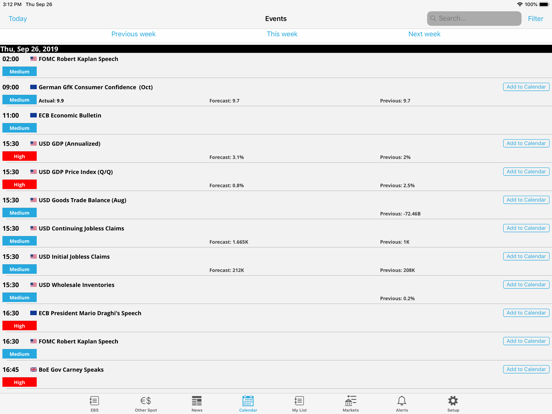The height and width of the screenshot is (414, 552).
Task: Add 16:30 FOMC Robert Kaplan Speech to calendar
Action: (526, 341)
